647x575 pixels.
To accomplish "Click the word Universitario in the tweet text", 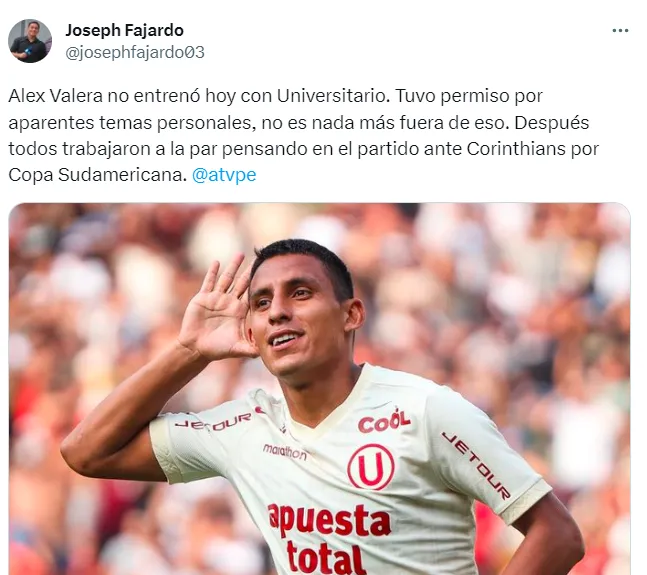I will click(333, 96).
